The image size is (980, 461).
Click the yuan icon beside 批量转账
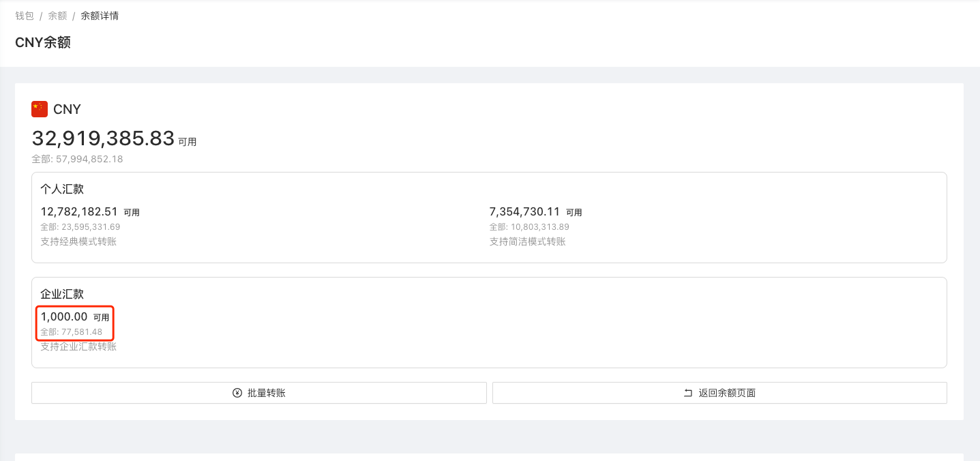(237, 393)
